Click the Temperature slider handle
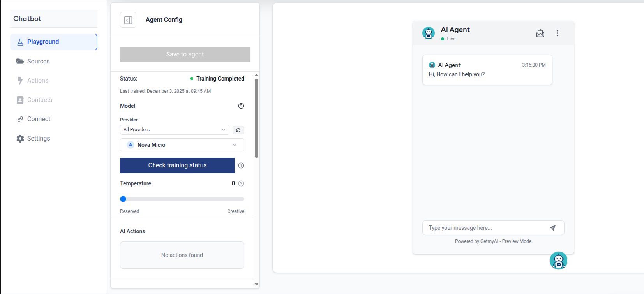The width and height of the screenshot is (644, 294). coord(123,199)
